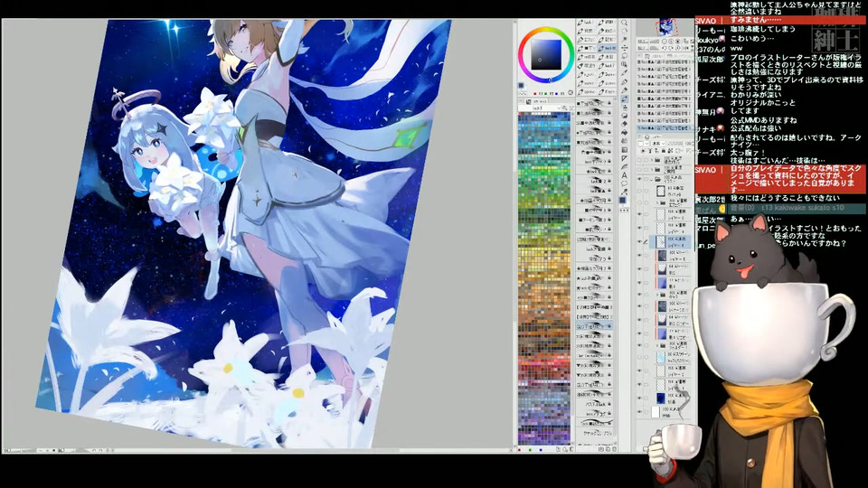
Task: Expand folder just above light-blue screen layer
Action: click(x=657, y=345)
